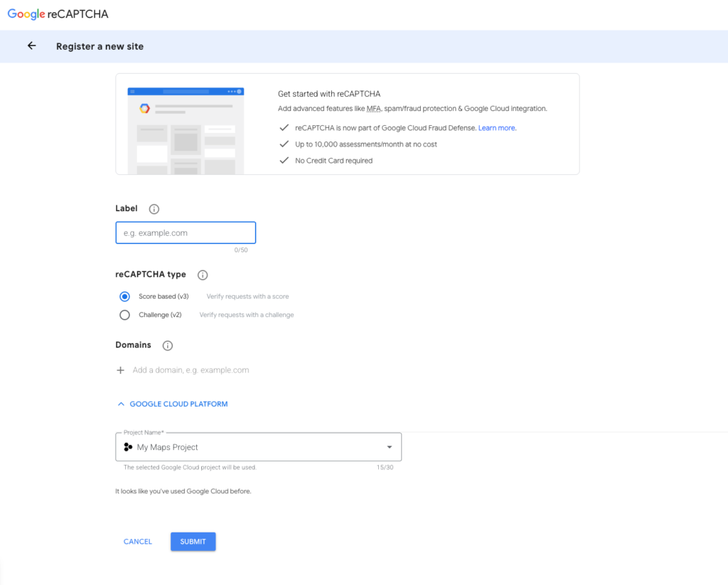Cancel site registration
The image size is (728, 585).
coord(138,542)
